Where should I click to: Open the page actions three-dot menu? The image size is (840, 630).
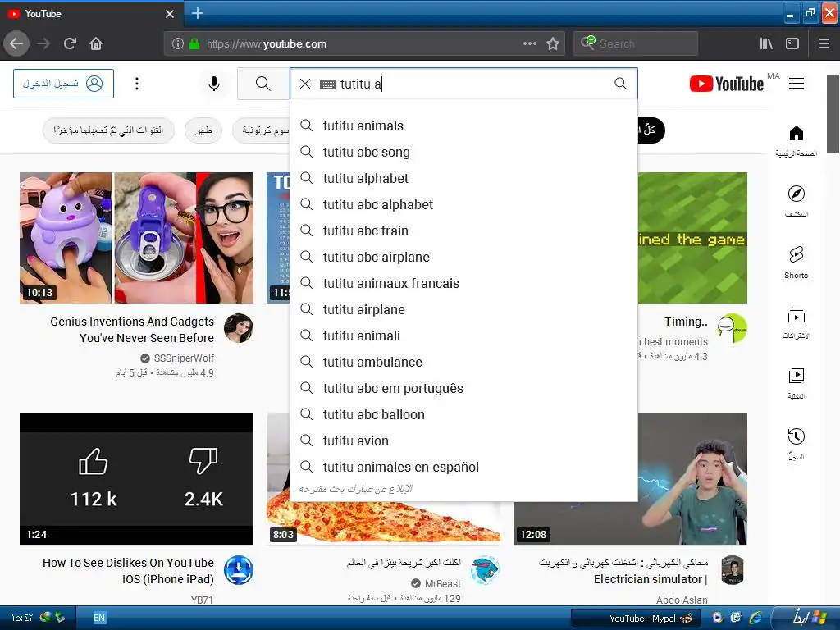pos(530,43)
